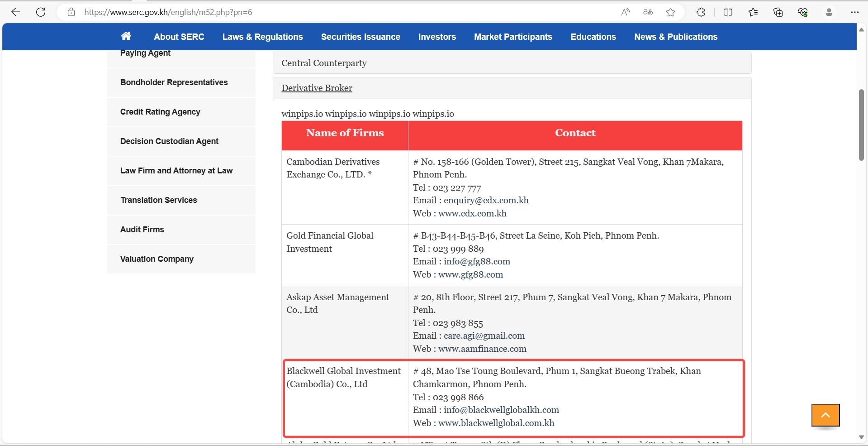Click the orange back-to-top arrow button
Viewport: 868px width, 446px height.
pyautogui.click(x=825, y=415)
